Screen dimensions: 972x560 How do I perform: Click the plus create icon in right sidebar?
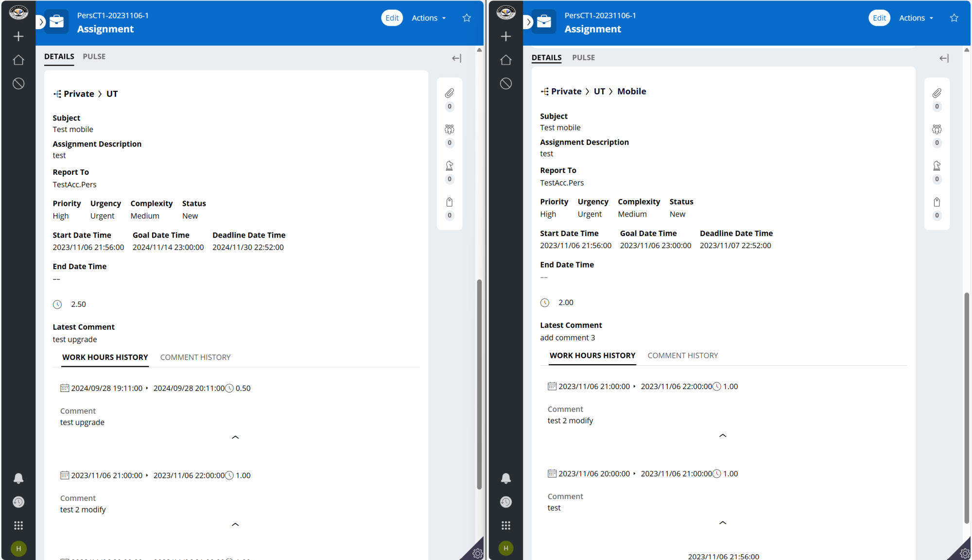[x=506, y=36]
